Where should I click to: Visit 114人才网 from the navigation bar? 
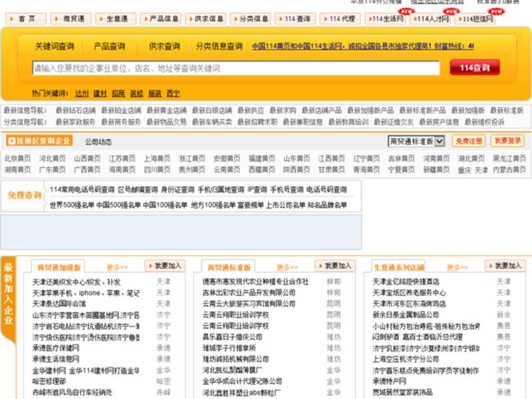pyautogui.click(x=430, y=19)
